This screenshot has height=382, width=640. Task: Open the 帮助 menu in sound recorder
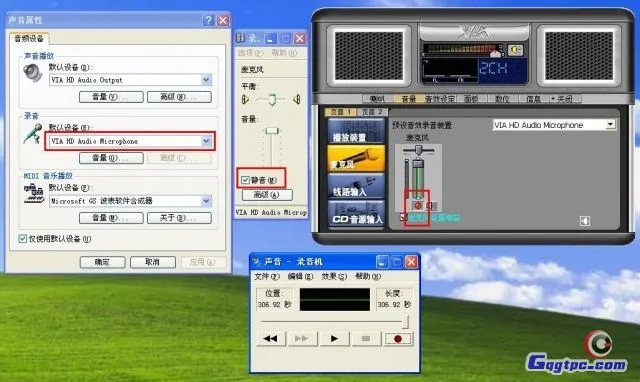pos(368,276)
